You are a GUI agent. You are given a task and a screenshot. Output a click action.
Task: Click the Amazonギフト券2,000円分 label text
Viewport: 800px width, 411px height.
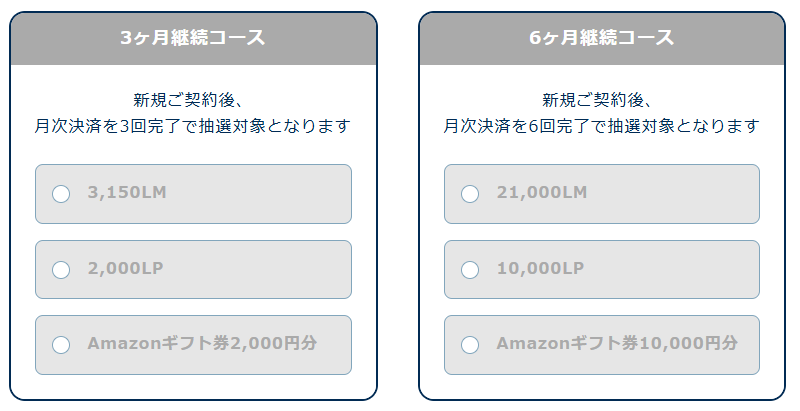tap(202, 343)
